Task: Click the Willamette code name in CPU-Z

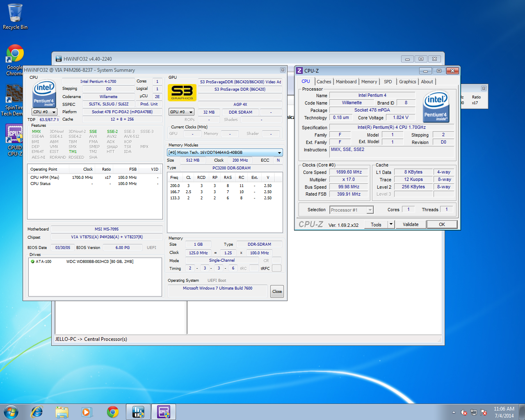Action: [352, 103]
